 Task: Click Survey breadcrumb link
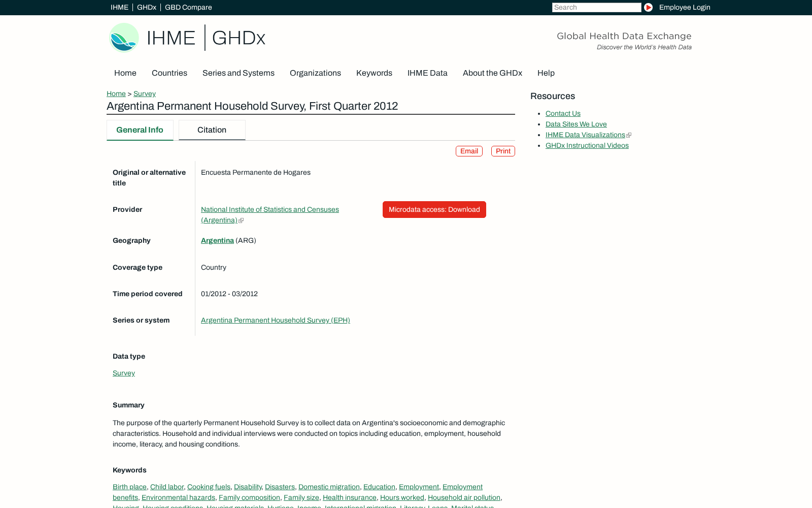click(145, 93)
